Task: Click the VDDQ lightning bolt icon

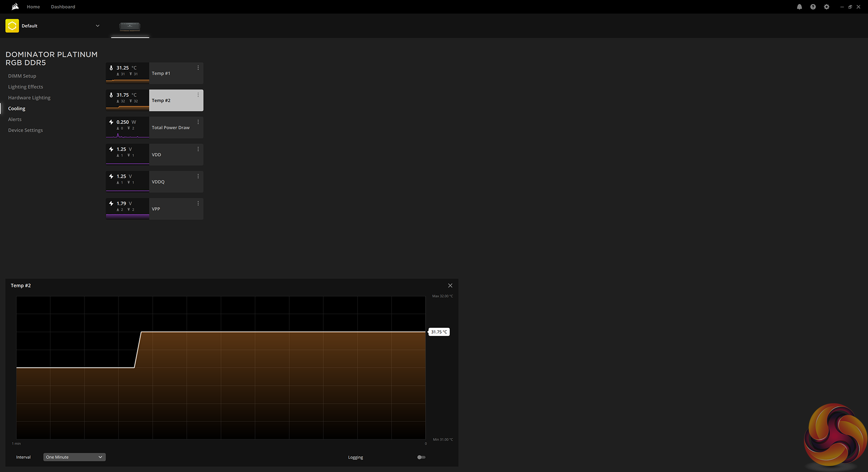Action: [111, 176]
